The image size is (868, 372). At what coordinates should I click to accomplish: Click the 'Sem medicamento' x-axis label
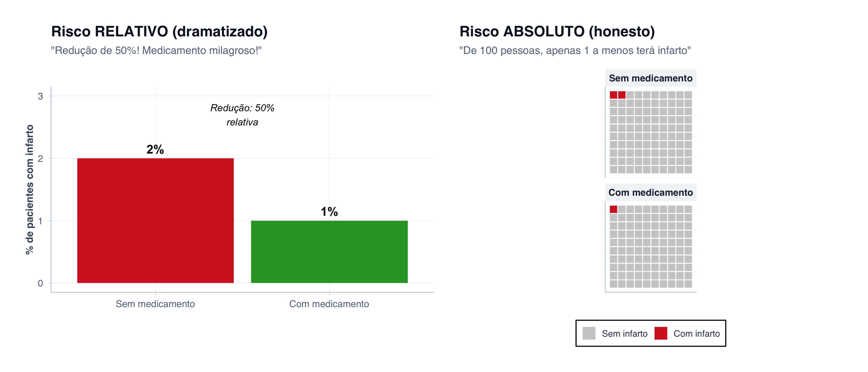(x=155, y=304)
